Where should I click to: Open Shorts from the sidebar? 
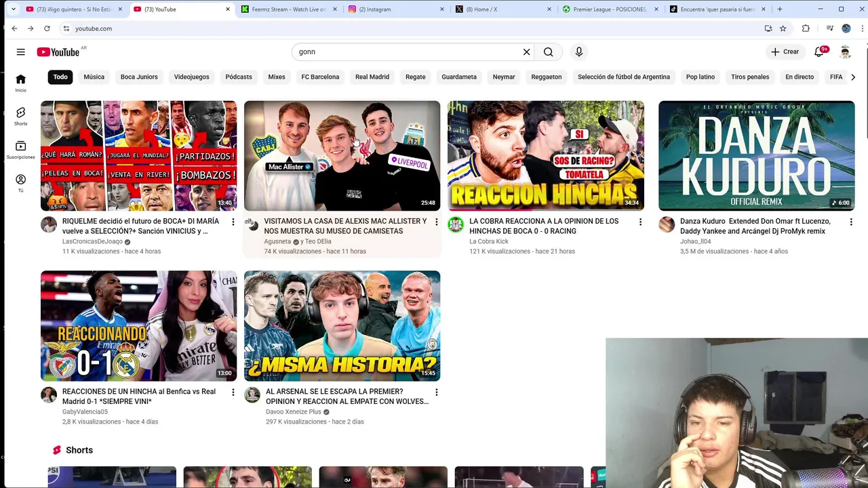[x=21, y=117]
